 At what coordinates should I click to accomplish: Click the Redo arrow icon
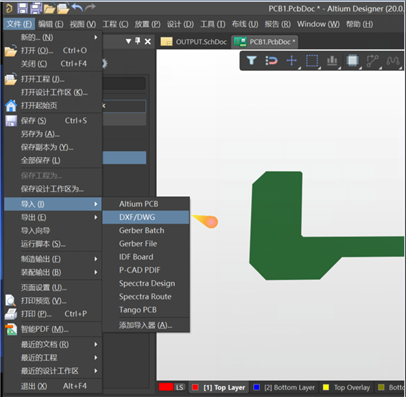click(90, 8)
